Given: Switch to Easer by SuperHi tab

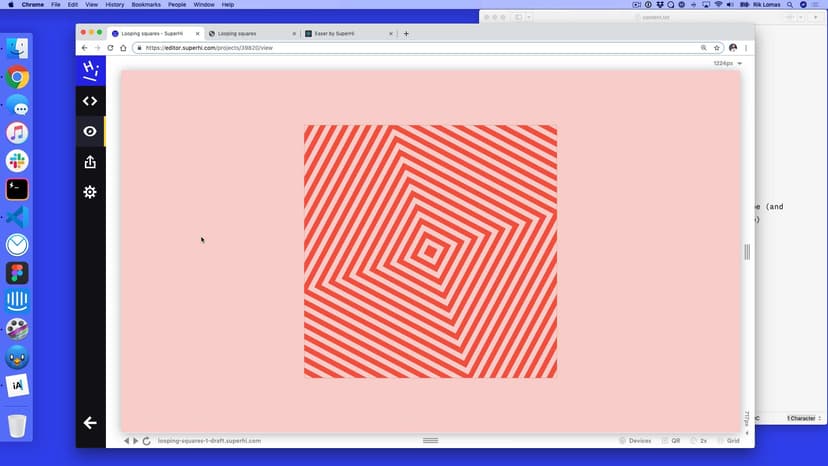Looking at the screenshot, I should (x=340, y=33).
